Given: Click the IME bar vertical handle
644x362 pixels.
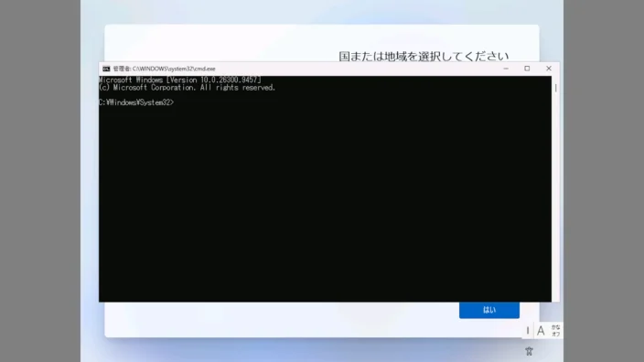Looking at the screenshot, I should click(x=528, y=330).
